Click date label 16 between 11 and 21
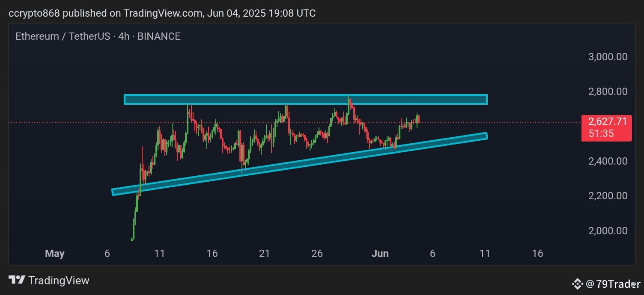Screen dimensions: 644x295 point(212,254)
